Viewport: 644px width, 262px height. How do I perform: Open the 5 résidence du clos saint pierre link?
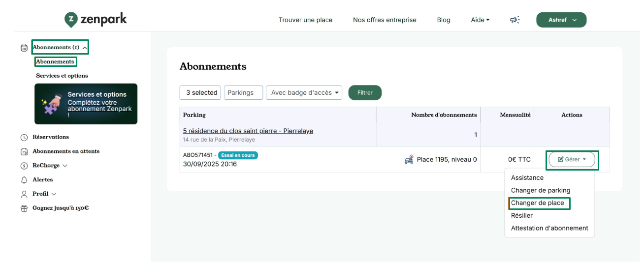tap(248, 131)
